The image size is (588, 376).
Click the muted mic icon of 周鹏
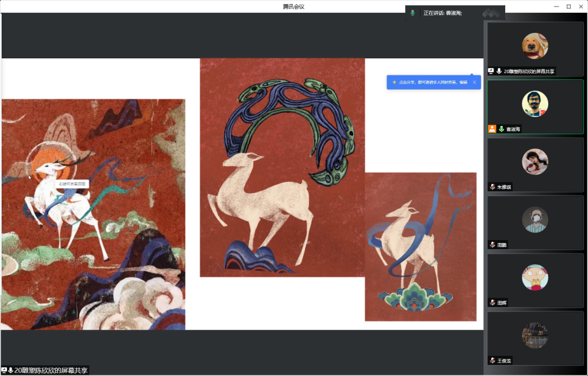492,245
